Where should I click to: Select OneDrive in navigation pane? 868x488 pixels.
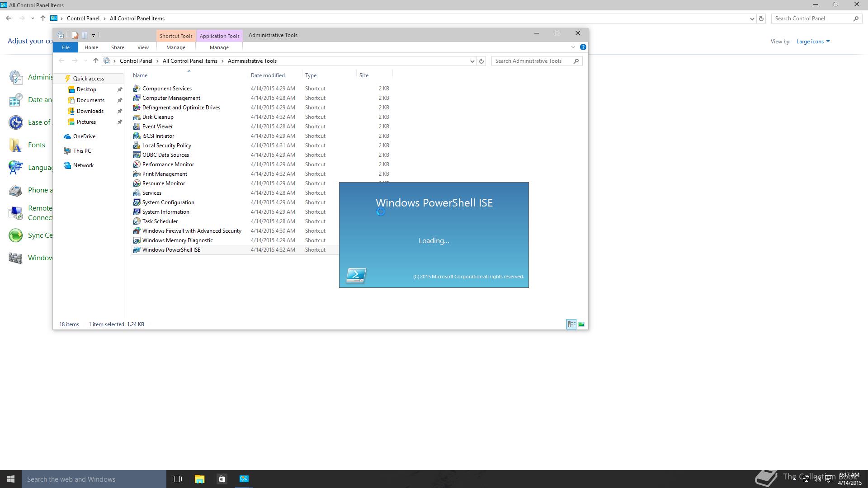click(x=84, y=136)
